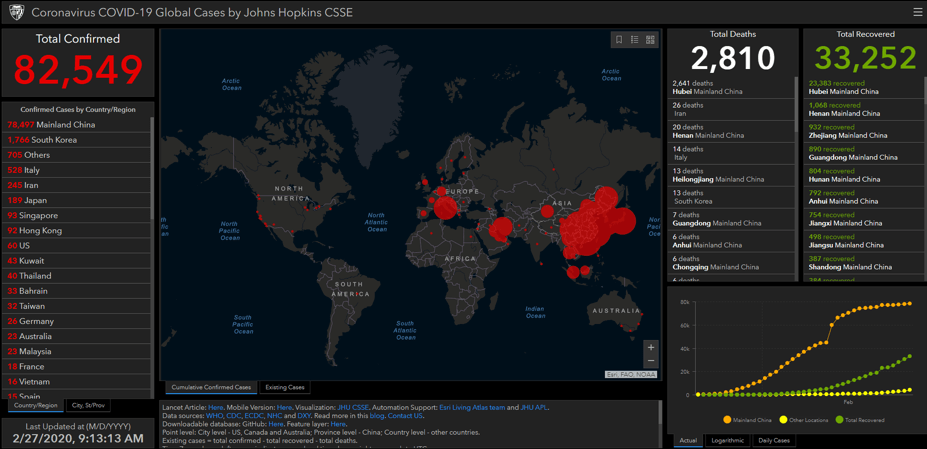
Task: Open the Lancet Article 'Here' link
Action: [215, 408]
